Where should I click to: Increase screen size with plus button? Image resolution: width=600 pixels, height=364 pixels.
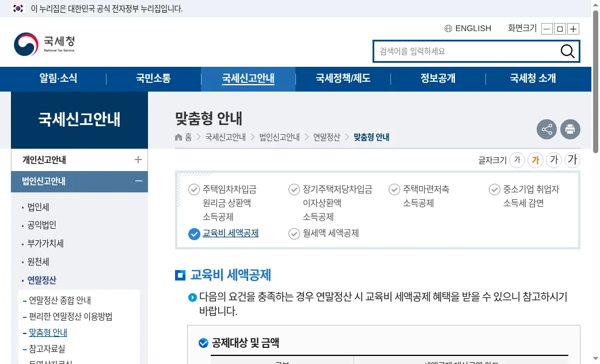(573, 29)
